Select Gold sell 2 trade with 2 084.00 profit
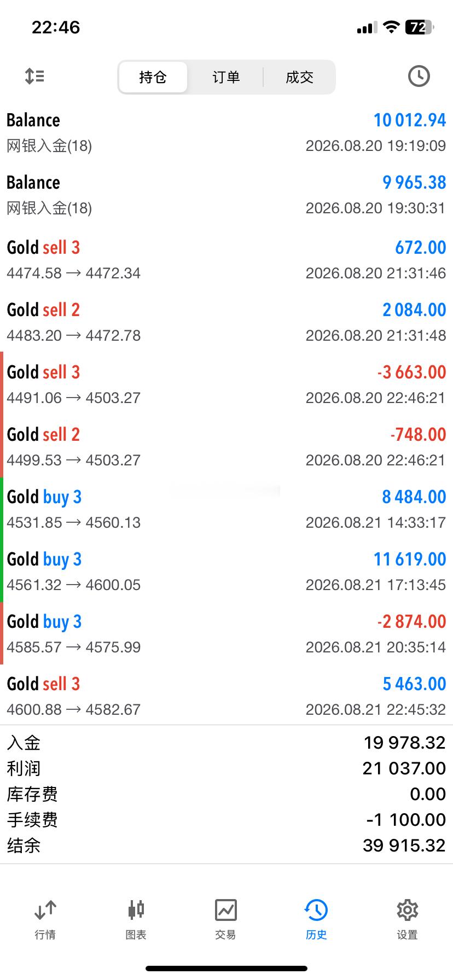This screenshot has width=453, height=980. (226, 322)
